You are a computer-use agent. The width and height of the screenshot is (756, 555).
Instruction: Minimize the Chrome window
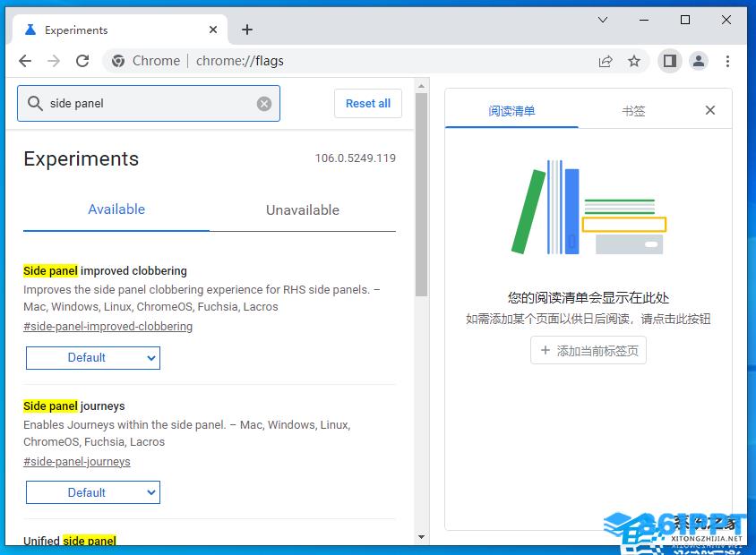[644, 20]
